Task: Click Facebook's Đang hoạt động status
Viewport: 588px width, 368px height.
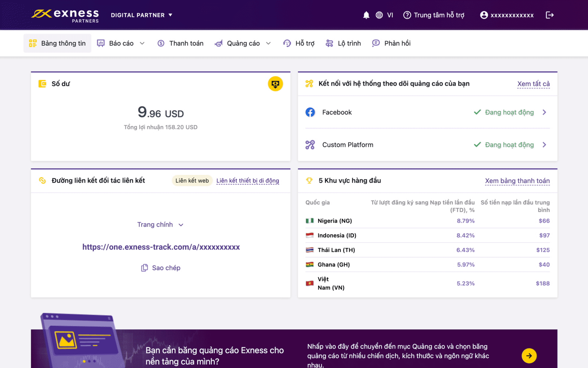Action: tap(509, 112)
